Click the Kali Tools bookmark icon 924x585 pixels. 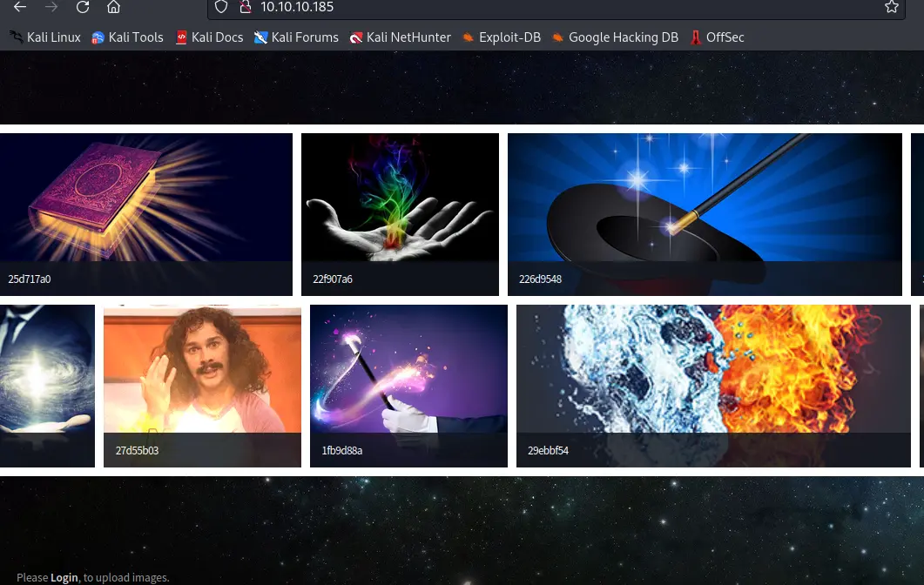tap(98, 37)
